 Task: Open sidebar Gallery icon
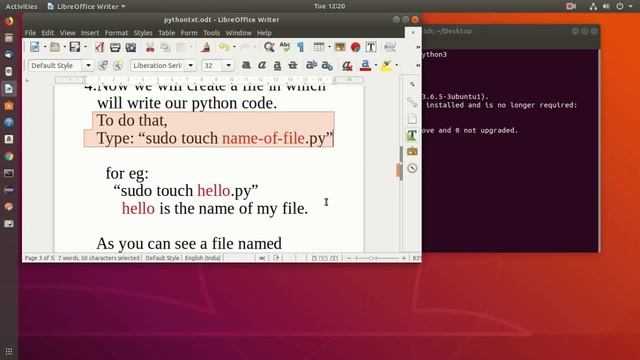point(412,151)
